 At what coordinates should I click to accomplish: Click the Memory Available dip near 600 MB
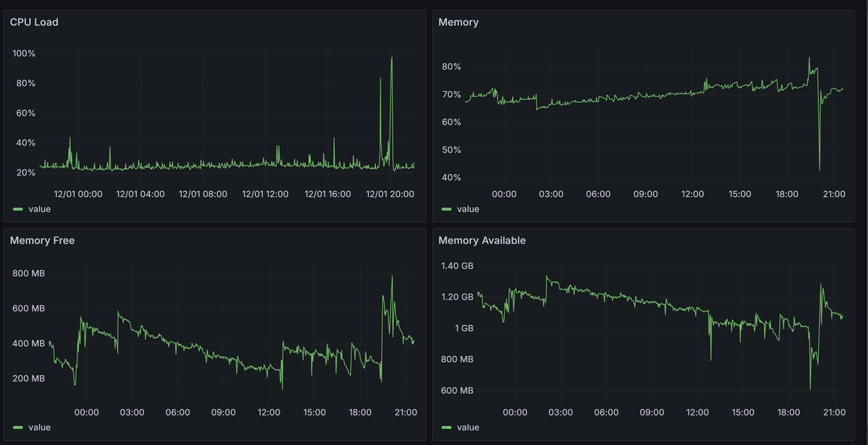point(810,388)
